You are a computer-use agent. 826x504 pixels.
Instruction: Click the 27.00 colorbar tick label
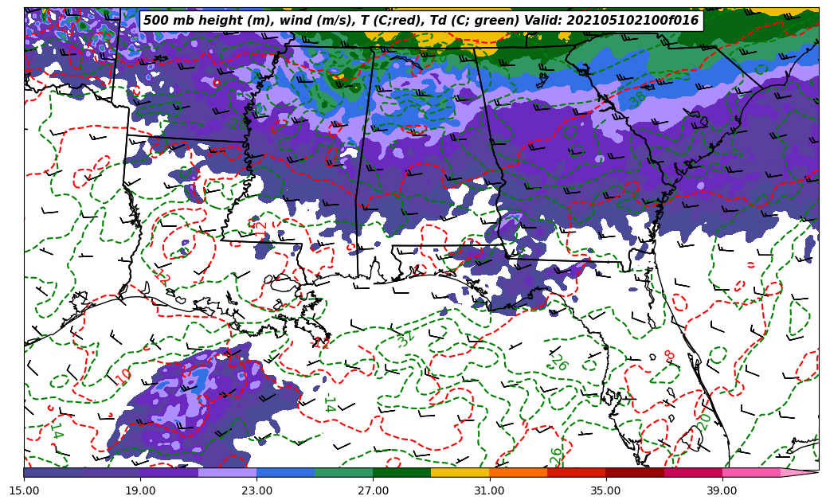click(x=373, y=490)
